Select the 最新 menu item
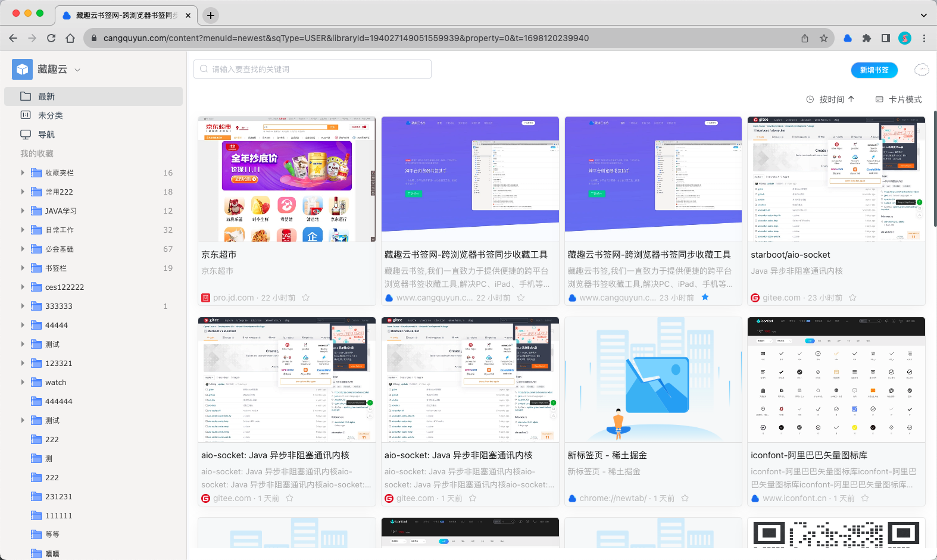The width and height of the screenshot is (937, 560). (93, 96)
